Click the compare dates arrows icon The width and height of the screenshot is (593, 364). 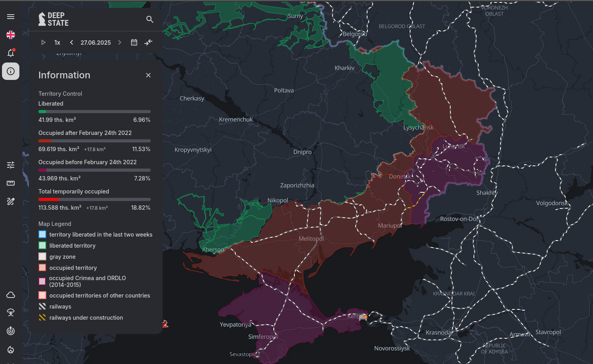(148, 42)
